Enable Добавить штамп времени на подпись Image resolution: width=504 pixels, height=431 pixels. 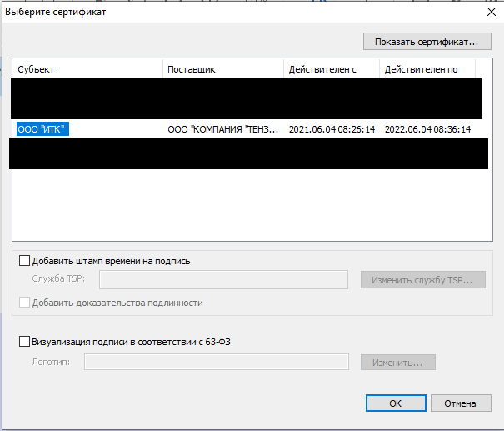point(24,261)
